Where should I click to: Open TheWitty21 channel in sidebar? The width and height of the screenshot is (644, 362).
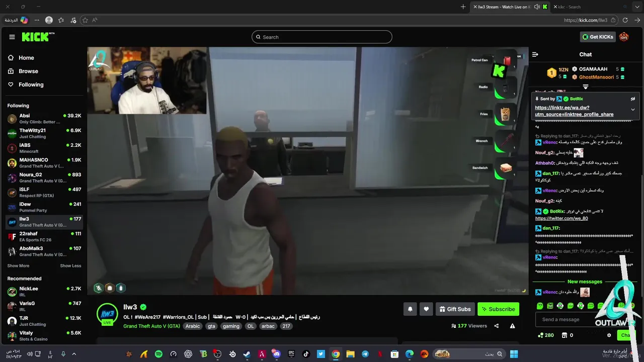click(44, 133)
